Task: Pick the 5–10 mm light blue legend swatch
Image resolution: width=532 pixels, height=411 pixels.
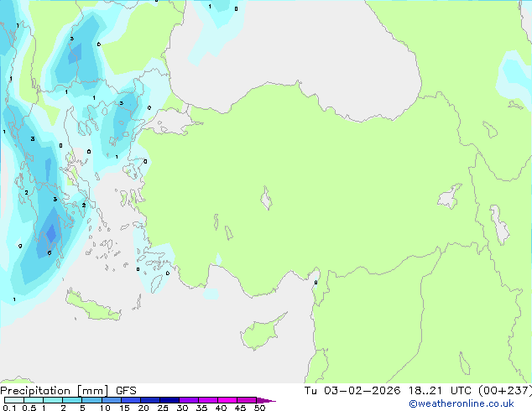Action: [91, 400]
